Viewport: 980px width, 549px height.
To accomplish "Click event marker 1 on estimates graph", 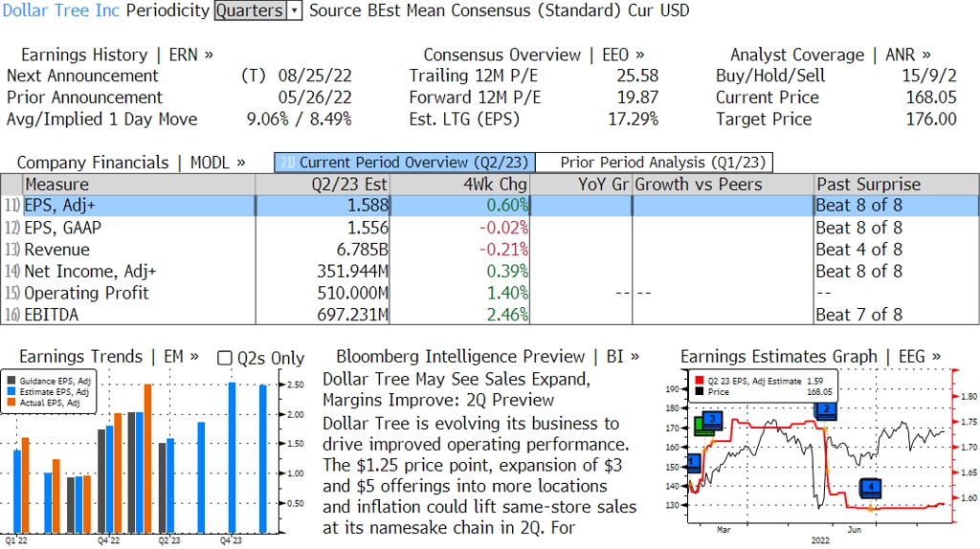I will (x=692, y=463).
